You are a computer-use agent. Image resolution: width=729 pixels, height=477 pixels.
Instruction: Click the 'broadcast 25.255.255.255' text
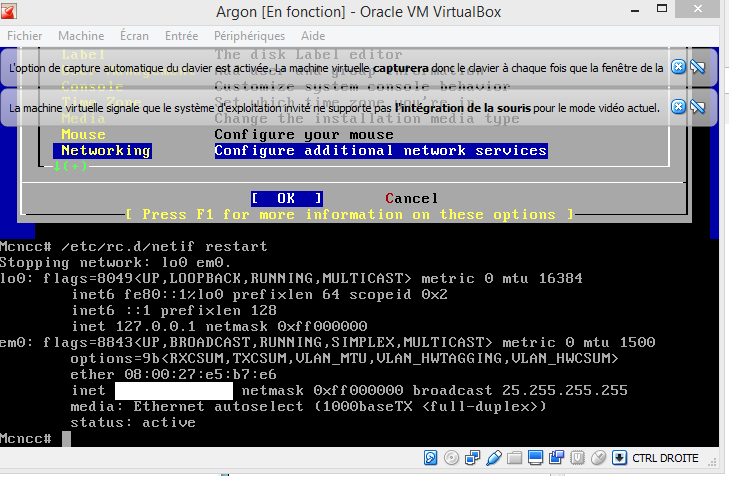click(x=520, y=390)
